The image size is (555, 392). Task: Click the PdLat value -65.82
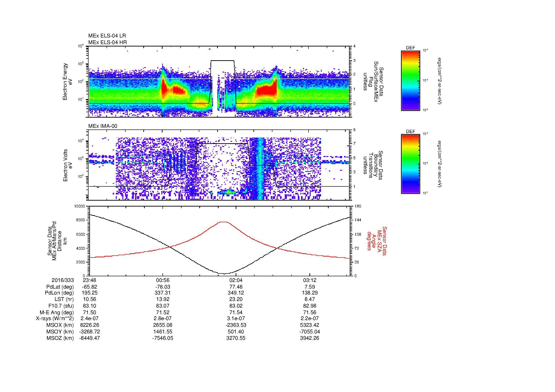pos(89,287)
